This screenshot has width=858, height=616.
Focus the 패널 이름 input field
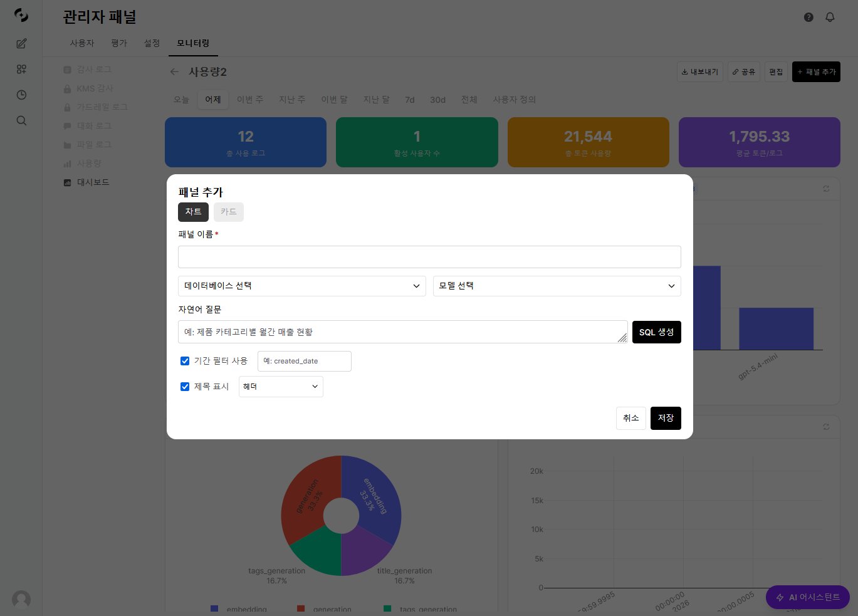point(429,257)
